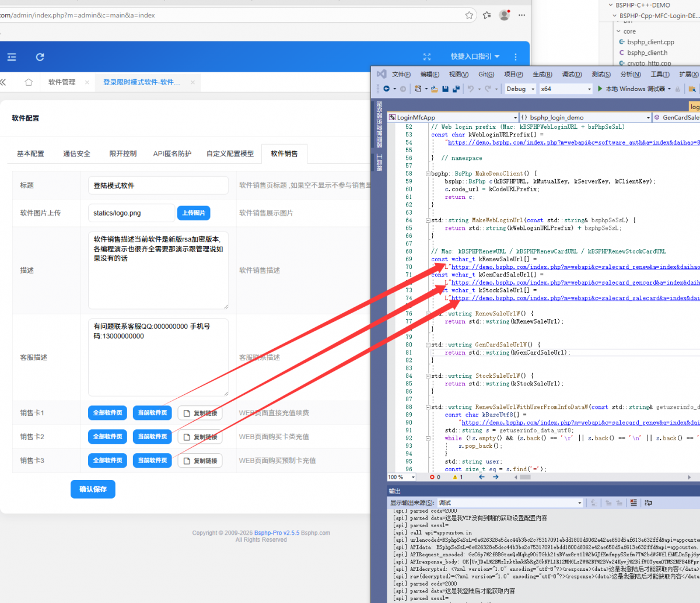Open the Debug configuration dropdown
The width and height of the screenshot is (700, 603).
pos(520,89)
